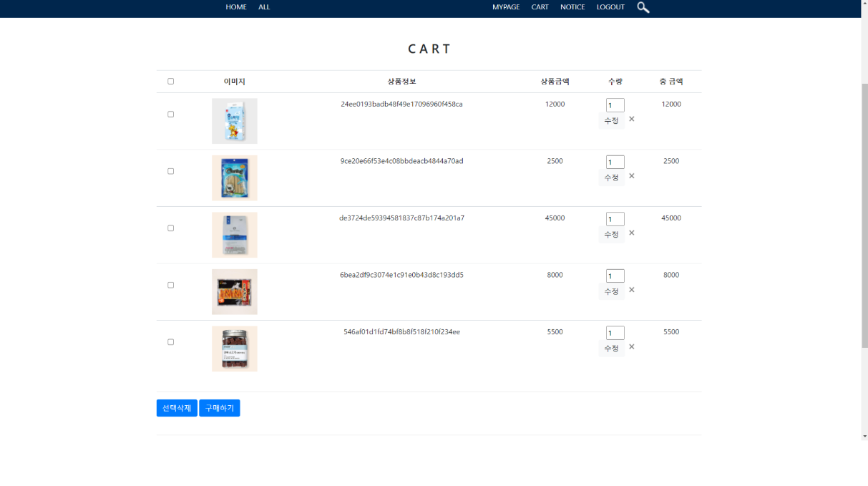Click the 상품정보 column header
Image resolution: width=868 pixels, height=486 pixels.
coord(401,82)
